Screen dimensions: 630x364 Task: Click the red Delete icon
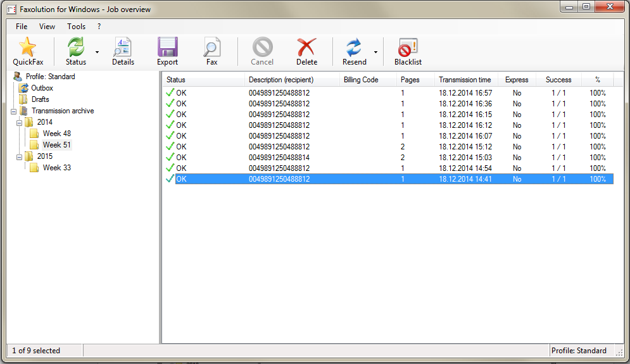306,47
